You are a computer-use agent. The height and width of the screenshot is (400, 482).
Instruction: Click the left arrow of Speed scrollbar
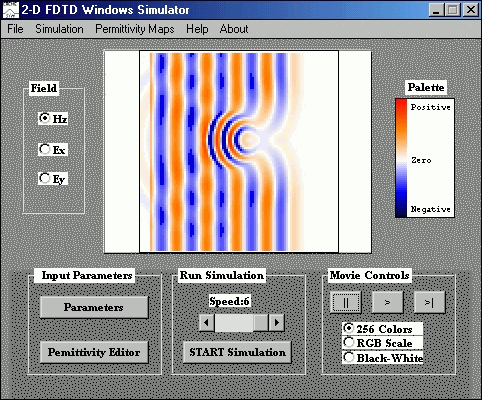click(x=207, y=323)
